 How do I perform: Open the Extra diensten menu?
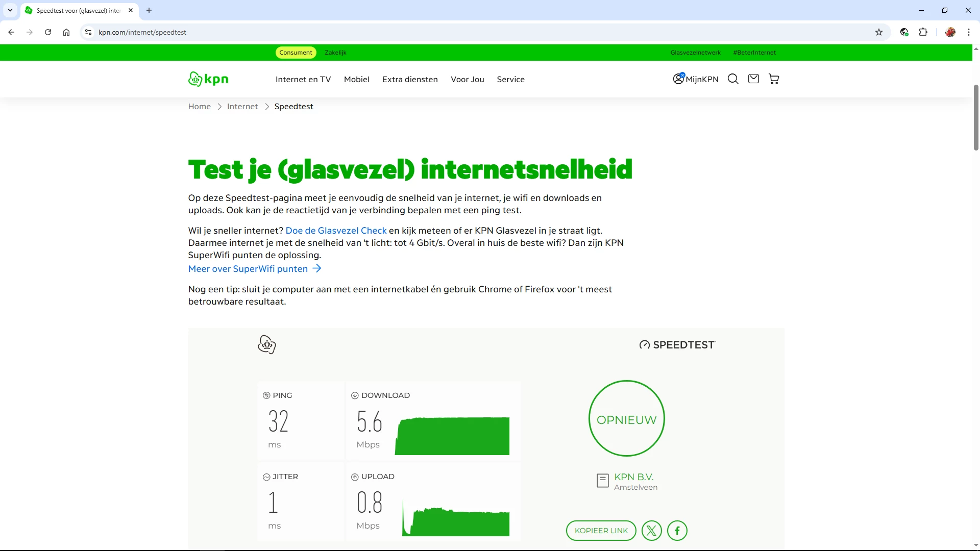click(x=410, y=80)
